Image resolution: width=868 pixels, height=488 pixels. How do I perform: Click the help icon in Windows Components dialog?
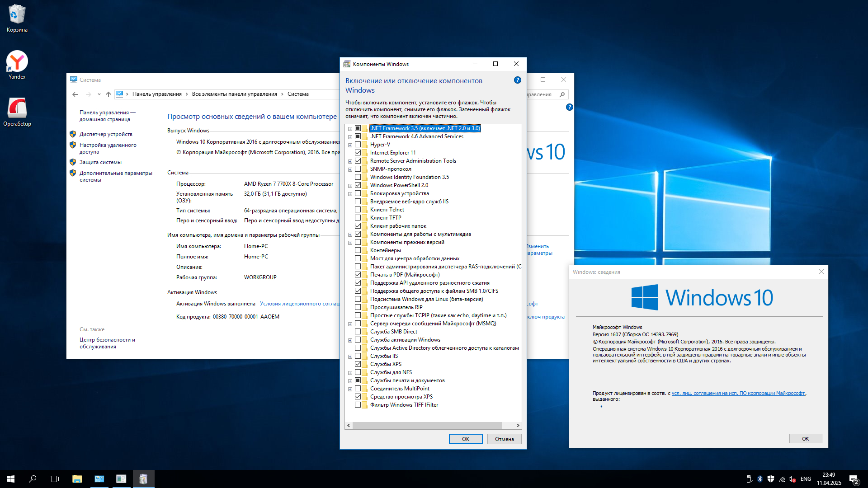click(517, 80)
